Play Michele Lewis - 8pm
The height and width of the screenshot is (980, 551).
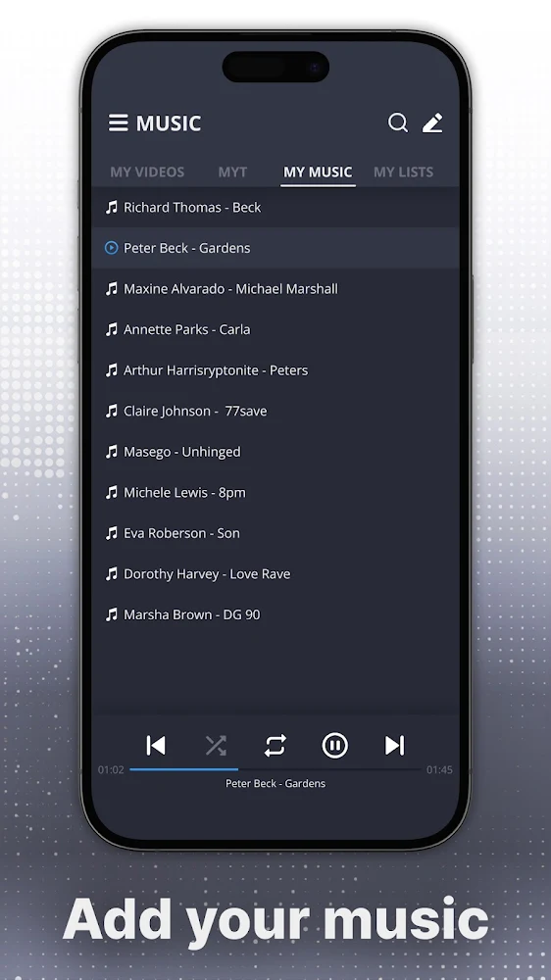[275, 493]
